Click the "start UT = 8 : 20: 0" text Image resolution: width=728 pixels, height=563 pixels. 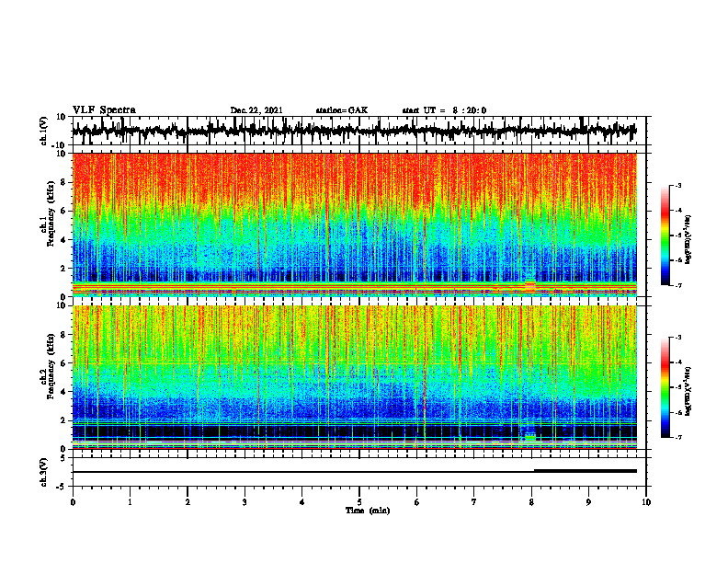pos(444,110)
